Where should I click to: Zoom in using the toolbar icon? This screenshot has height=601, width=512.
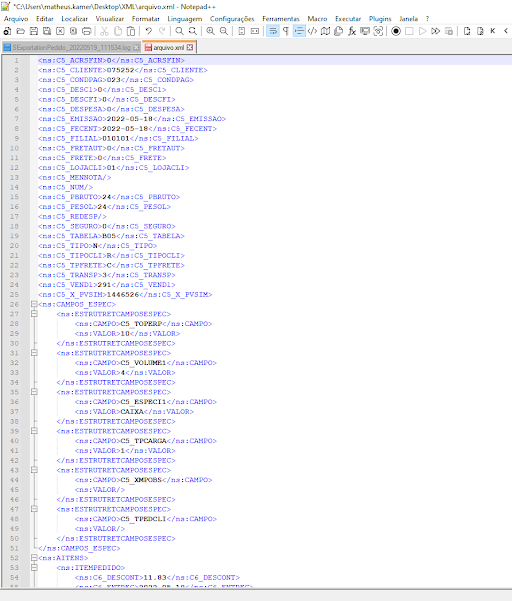tap(210, 31)
